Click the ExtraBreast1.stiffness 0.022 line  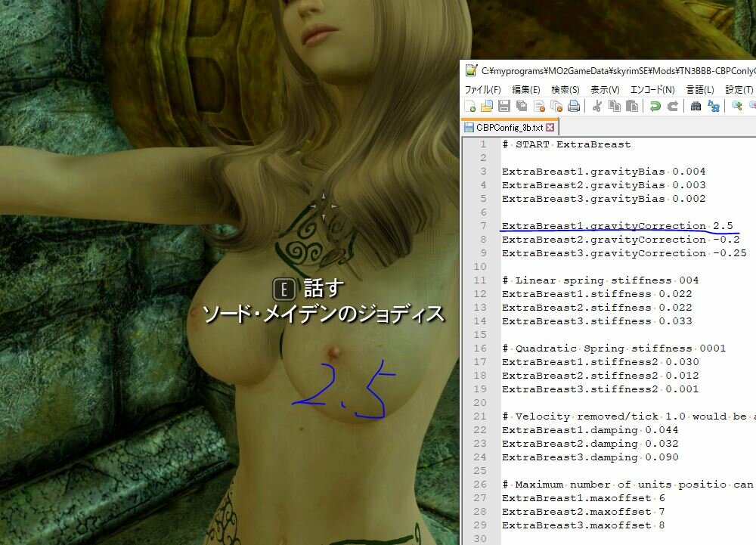[596, 294]
